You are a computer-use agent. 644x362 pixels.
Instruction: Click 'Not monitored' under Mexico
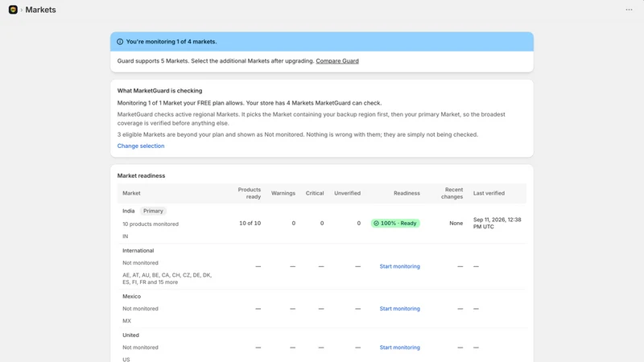pos(140,309)
